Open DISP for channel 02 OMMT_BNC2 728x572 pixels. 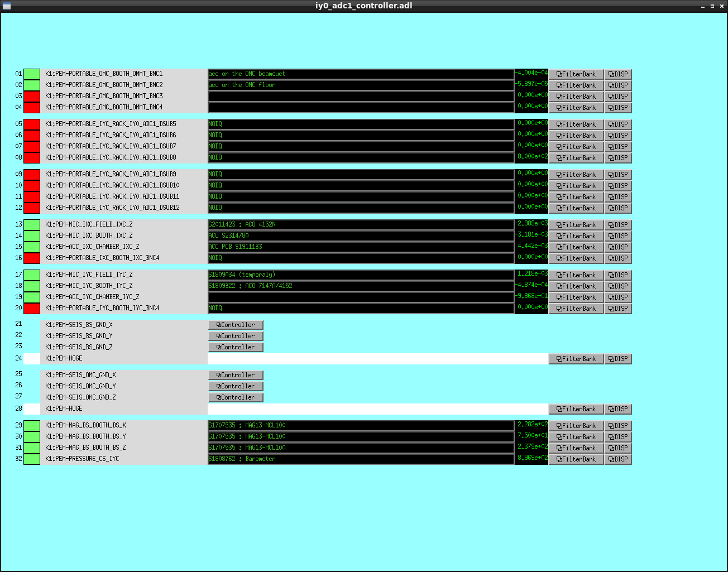tap(618, 85)
